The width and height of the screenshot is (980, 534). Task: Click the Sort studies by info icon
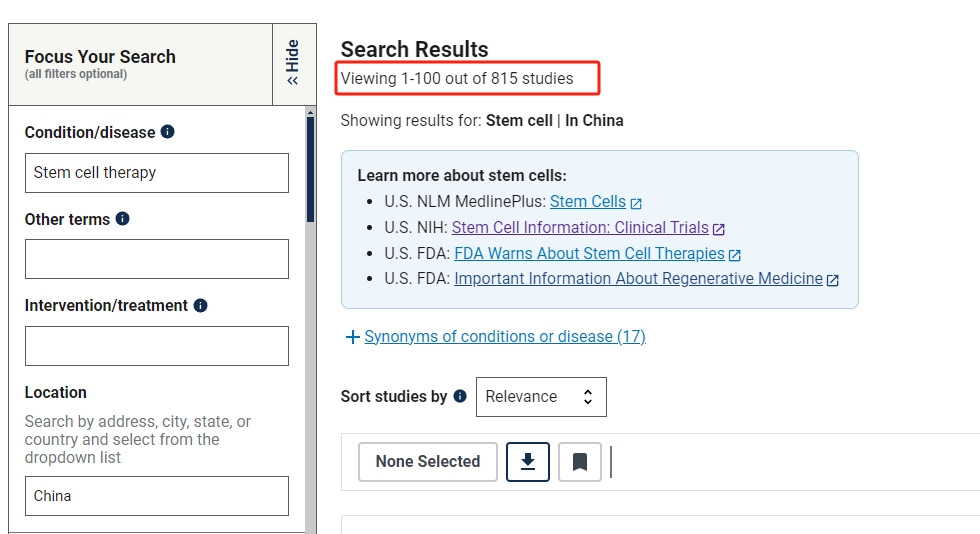pyautogui.click(x=460, y=396)
